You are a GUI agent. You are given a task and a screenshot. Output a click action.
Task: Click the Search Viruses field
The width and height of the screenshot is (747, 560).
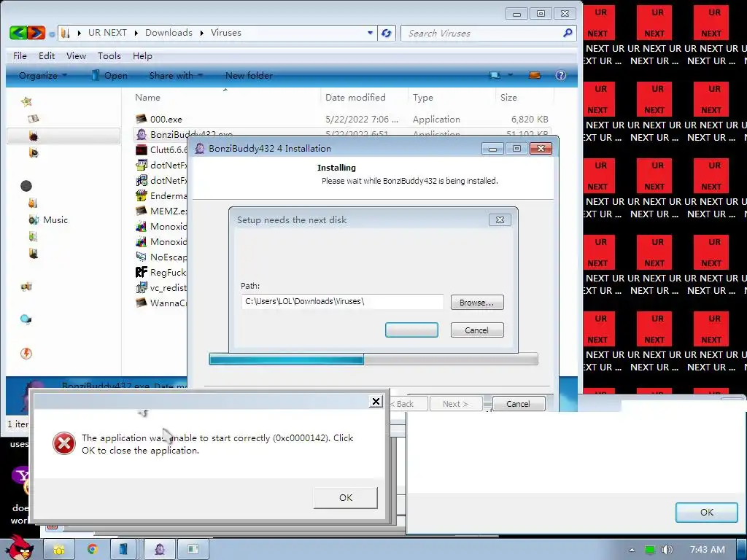(481, 34)
